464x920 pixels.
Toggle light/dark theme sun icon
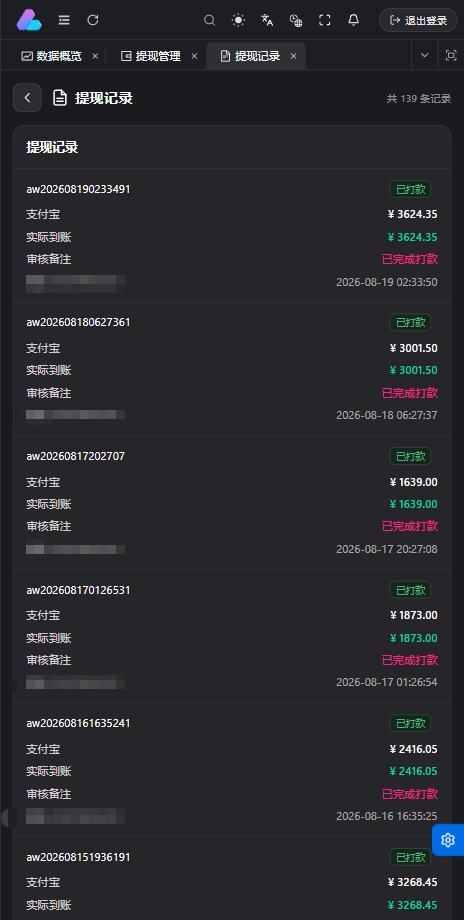(x=238, y=21)
